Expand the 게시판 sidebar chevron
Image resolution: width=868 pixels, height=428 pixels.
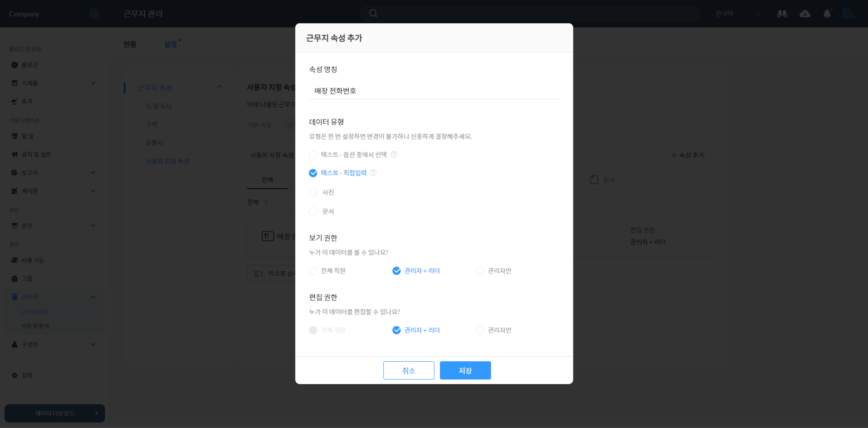pyautogui.click(x=93, y=191)
